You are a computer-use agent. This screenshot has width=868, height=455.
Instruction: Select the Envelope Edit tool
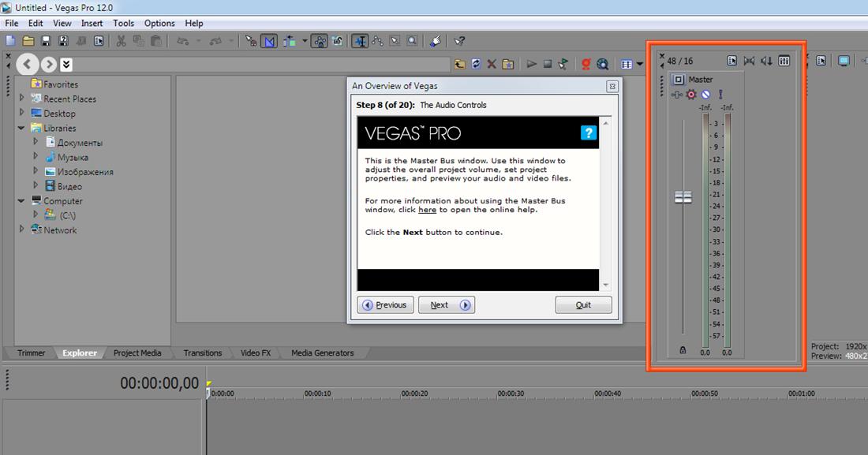(377, 41)
